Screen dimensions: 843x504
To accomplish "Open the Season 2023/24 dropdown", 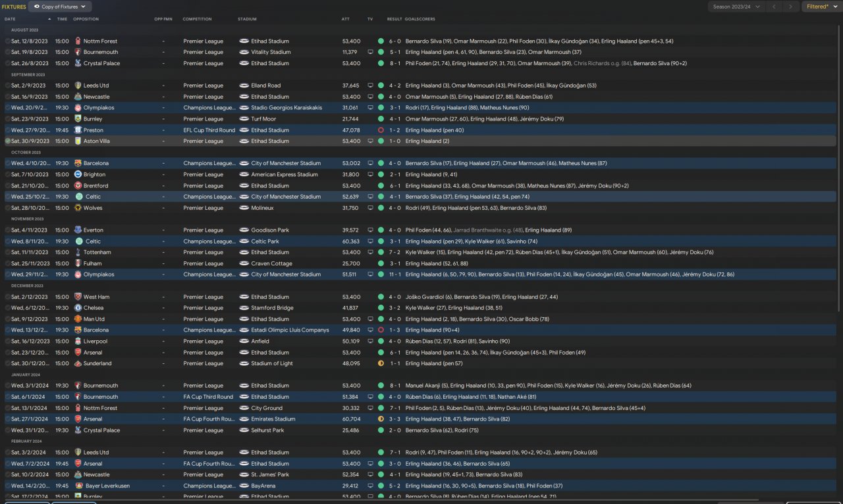I will click(736, 7).
